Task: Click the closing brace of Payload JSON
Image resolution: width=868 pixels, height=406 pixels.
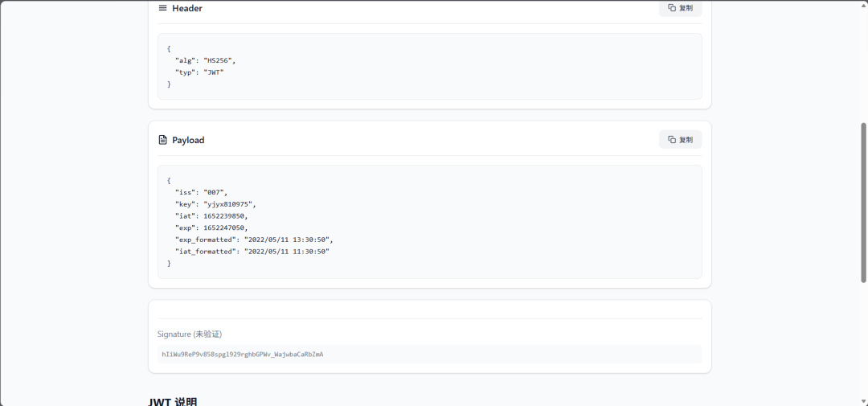Action: (x=169, y=264)
